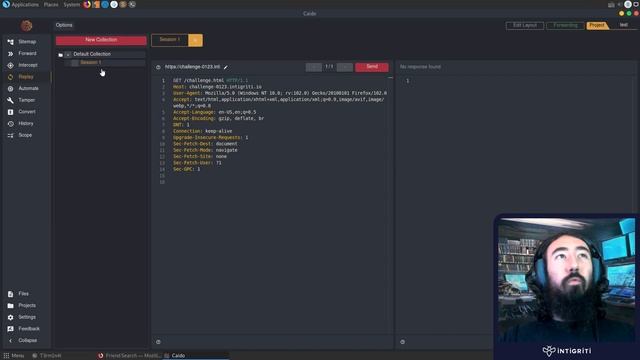Toggle the Forwarding button
Screen dimensions: 640x360
[x=565, y=25]
